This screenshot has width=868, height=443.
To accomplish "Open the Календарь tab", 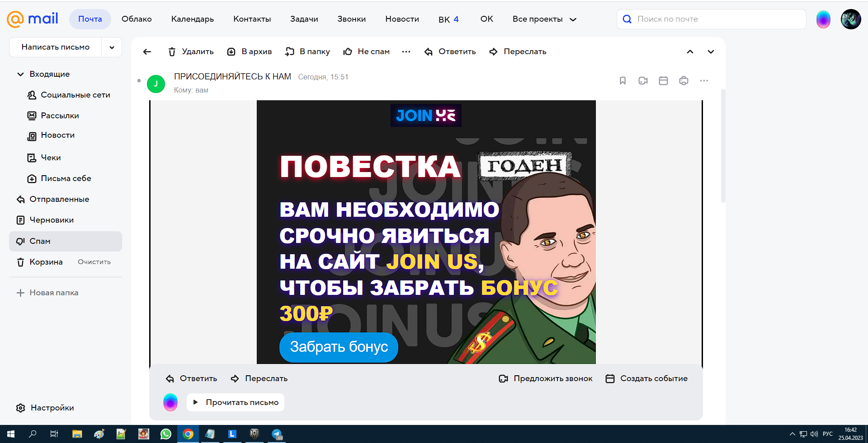I will (x=192, y=19).
